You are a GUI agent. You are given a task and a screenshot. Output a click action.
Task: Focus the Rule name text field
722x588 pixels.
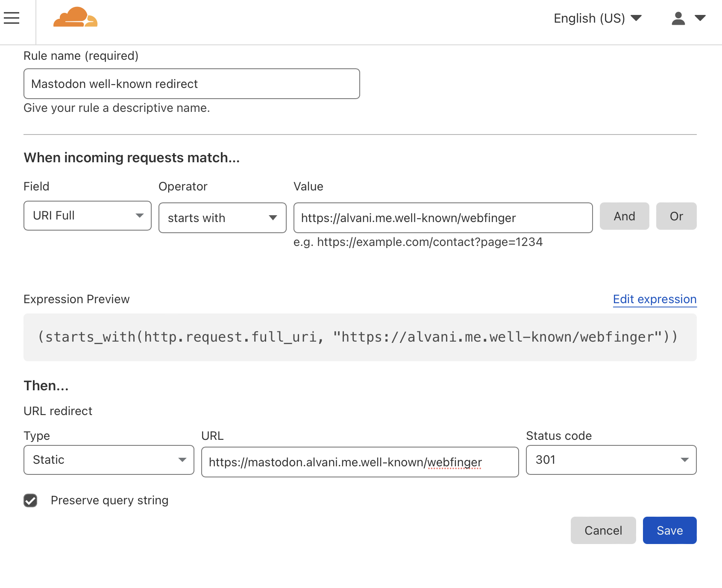[191, 84]
